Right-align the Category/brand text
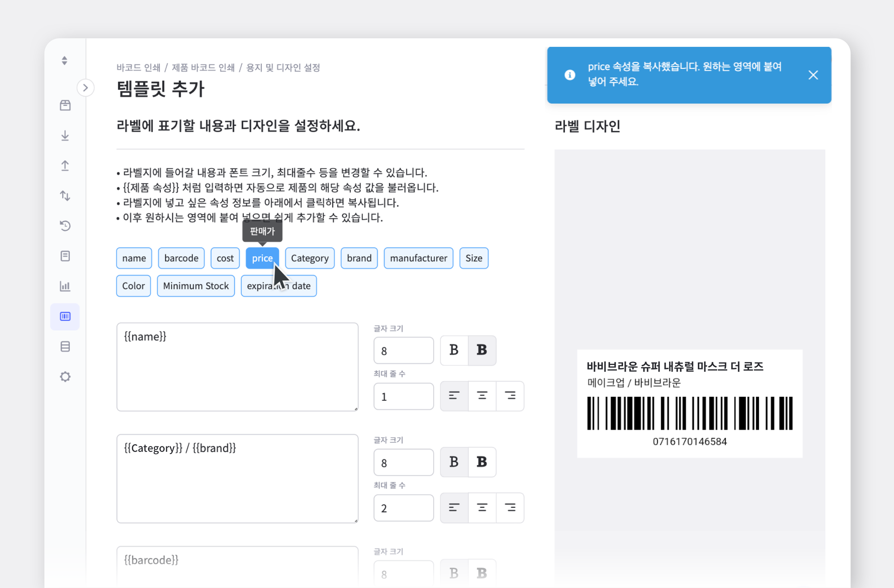This screenshot has height=588, width=894. click(510, 508)
